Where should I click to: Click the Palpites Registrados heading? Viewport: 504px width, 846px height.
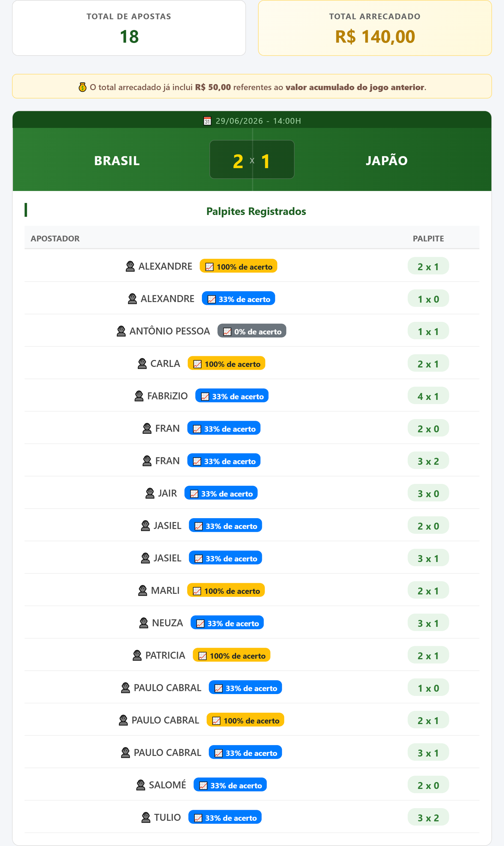point(256,211)
